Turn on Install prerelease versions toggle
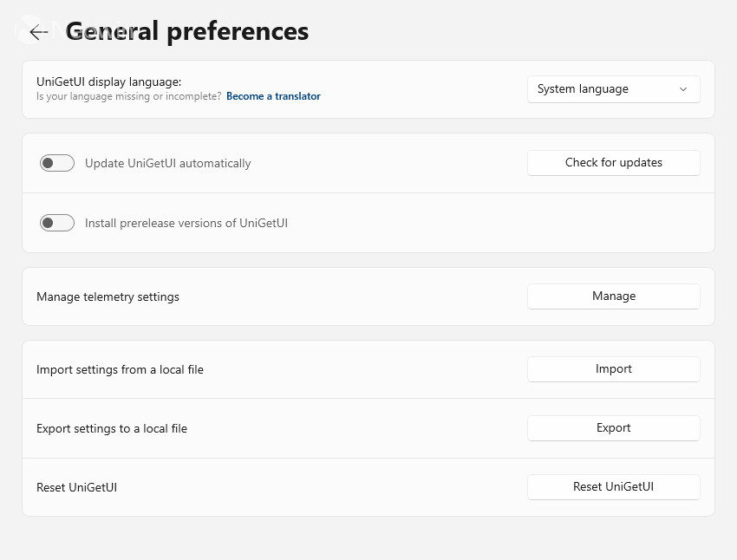Screen dimensions: 737x560 [57, 223]
